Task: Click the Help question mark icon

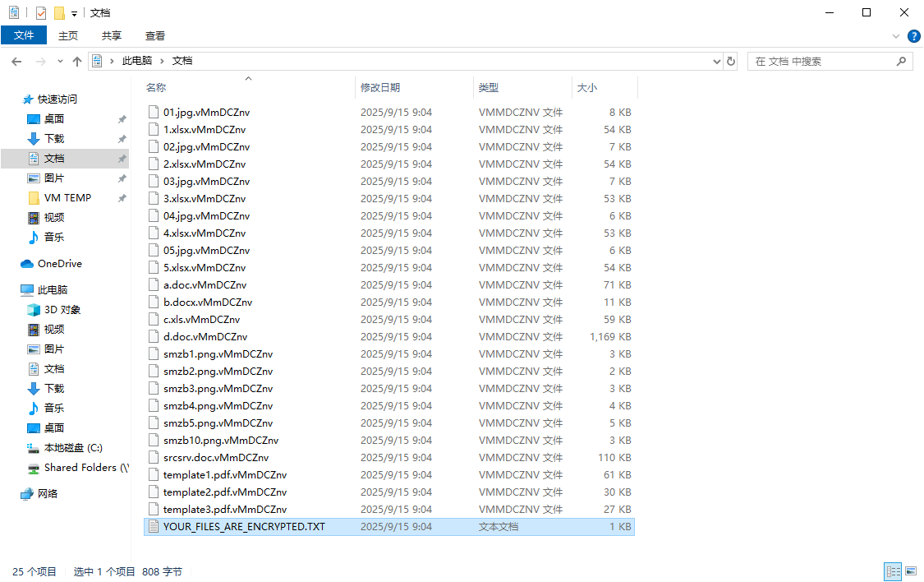Action: 913,36
